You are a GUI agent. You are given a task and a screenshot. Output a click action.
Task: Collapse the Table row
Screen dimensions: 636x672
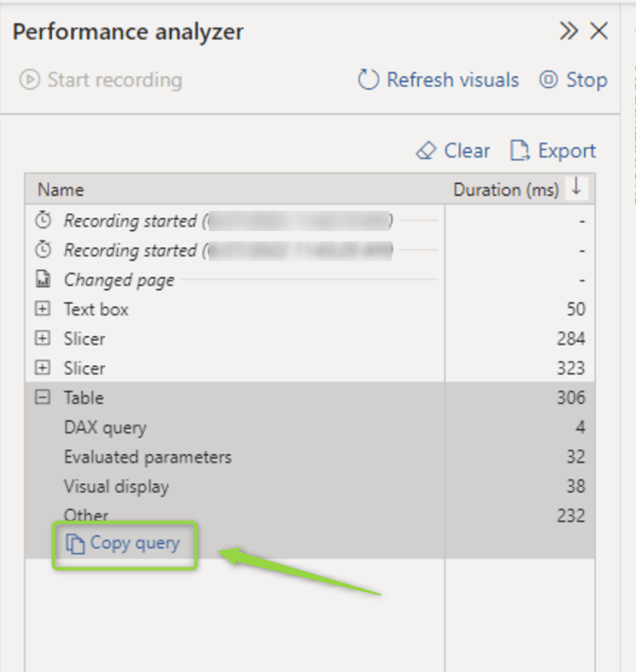click(42, 398)
